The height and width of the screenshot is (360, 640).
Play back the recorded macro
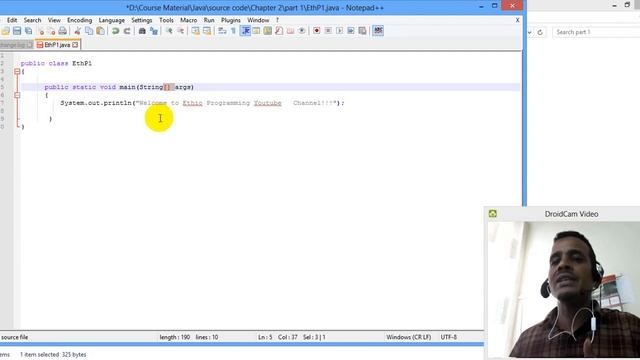tap(340, 31)
